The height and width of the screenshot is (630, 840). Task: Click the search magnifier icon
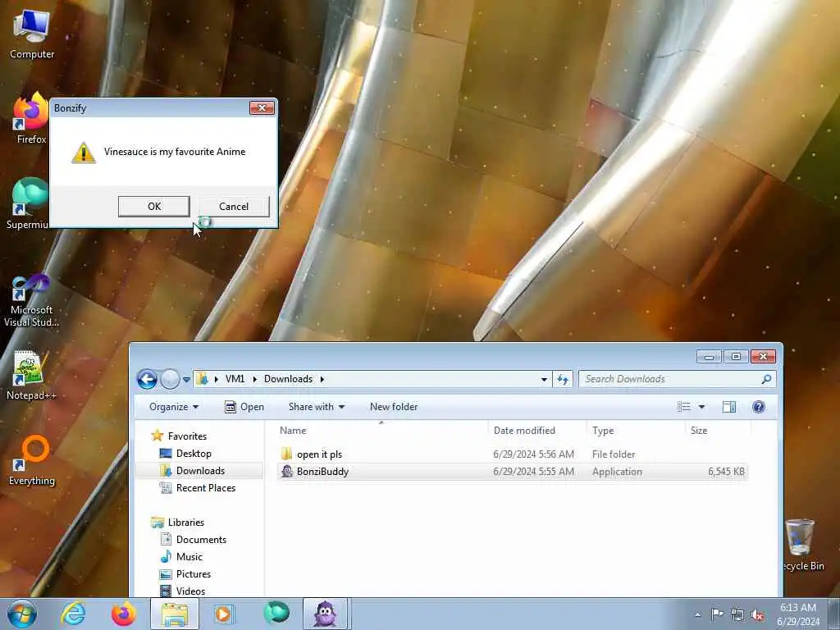767,379
